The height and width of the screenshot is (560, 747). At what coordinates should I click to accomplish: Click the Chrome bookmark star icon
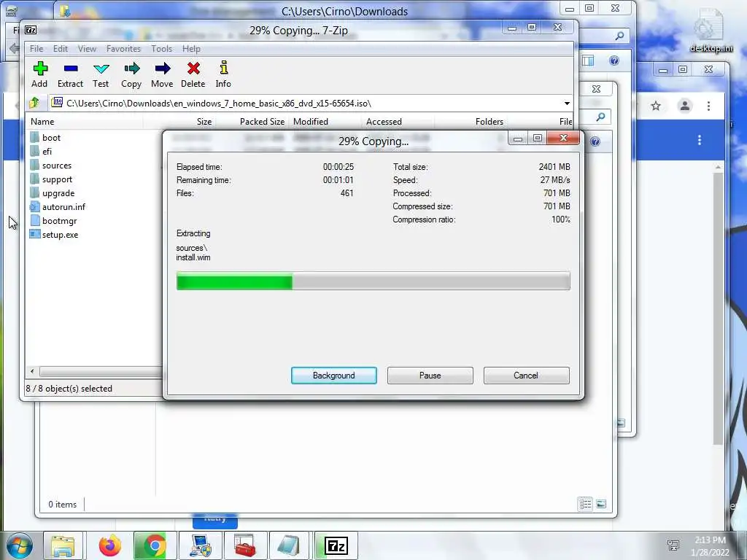(656, 106)
